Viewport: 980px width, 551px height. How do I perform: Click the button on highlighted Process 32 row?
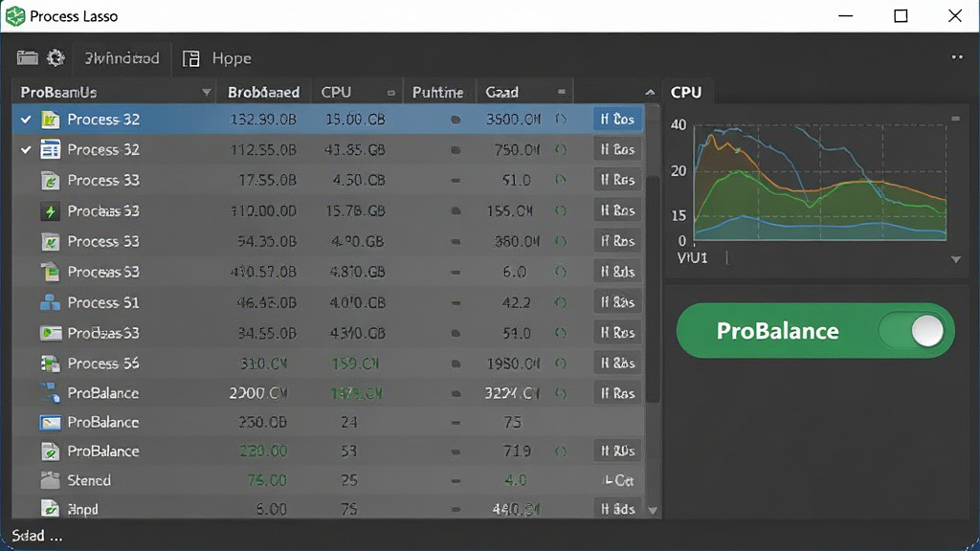coord(617,119)
